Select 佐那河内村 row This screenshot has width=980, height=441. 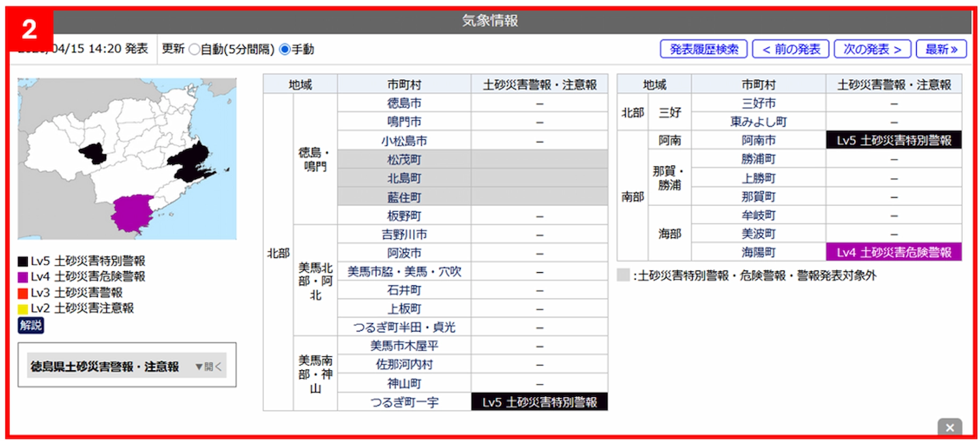(472, 364)
